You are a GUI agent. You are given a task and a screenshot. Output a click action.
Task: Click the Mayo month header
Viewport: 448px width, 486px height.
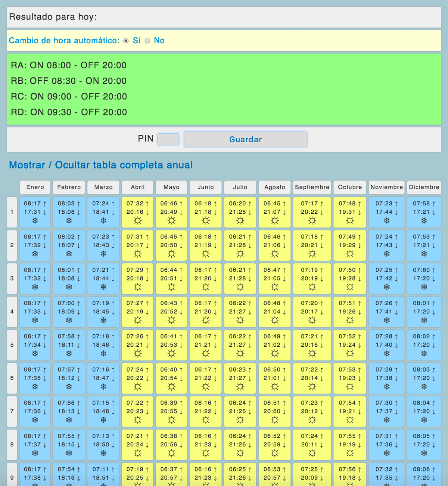(x=171, y=187)
